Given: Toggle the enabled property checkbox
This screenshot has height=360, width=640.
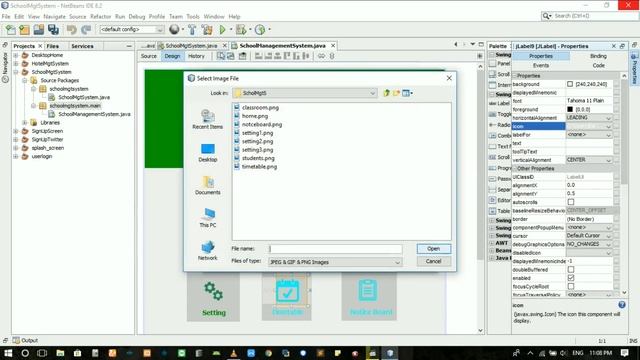Looking at the screenshot, I should click(x=571, y=278).
